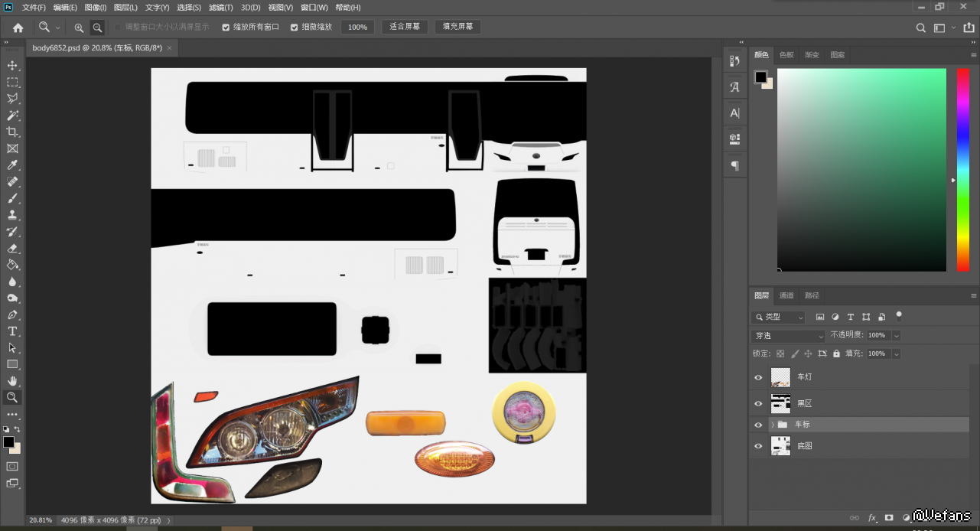This screenshot has width=980, height=531.
Task: Open the blend mode 穿透 dropdown
Action: tap(788, 336)
